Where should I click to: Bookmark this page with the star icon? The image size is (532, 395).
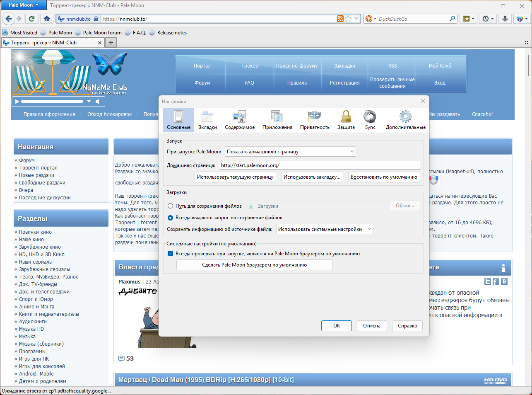(348, 19)
